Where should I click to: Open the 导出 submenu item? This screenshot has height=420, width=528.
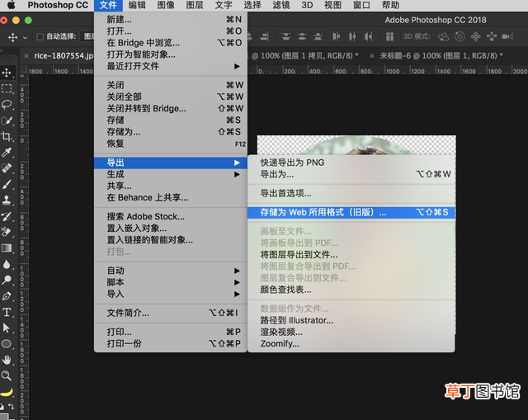pyautogui.click(x=171, y=163)
